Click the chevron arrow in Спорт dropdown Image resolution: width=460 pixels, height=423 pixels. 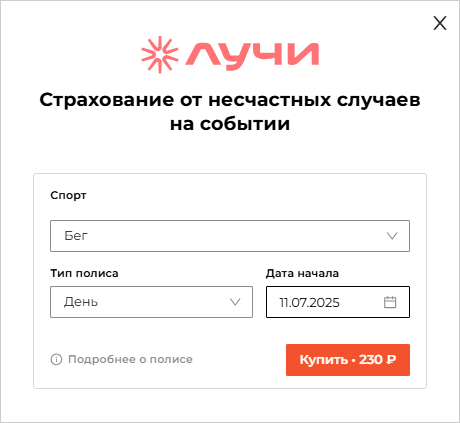pos(392,236)
